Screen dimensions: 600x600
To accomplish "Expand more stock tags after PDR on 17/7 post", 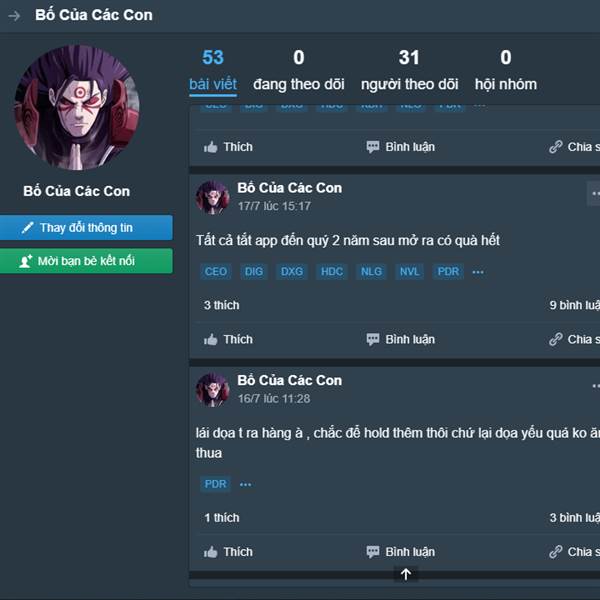I will coord(478,272).
